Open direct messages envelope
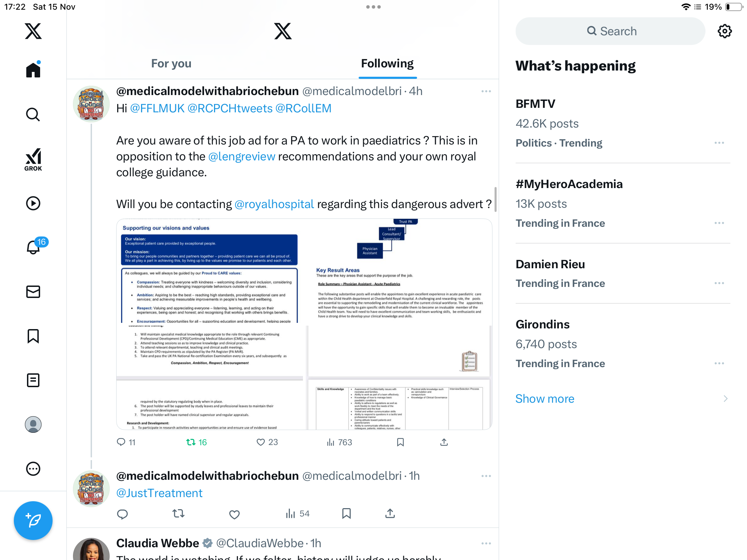747x560 pixels. 33,292
